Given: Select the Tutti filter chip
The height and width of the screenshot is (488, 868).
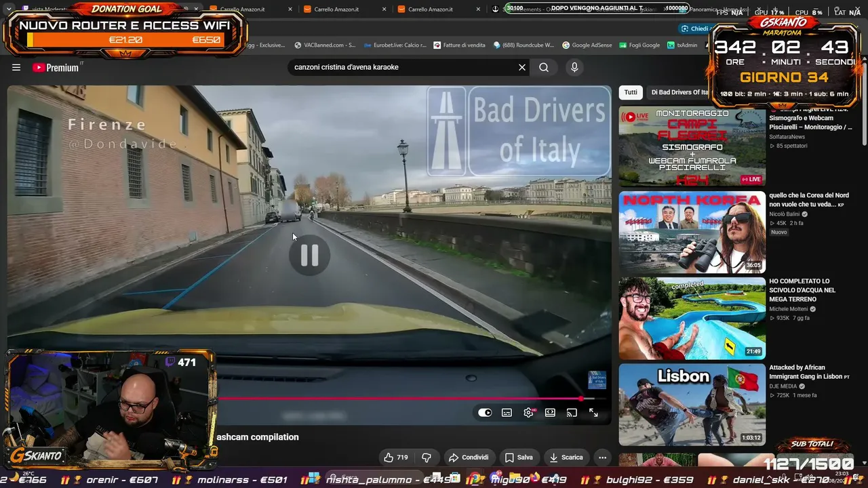Looking at the screenshot, I should 631,92.
